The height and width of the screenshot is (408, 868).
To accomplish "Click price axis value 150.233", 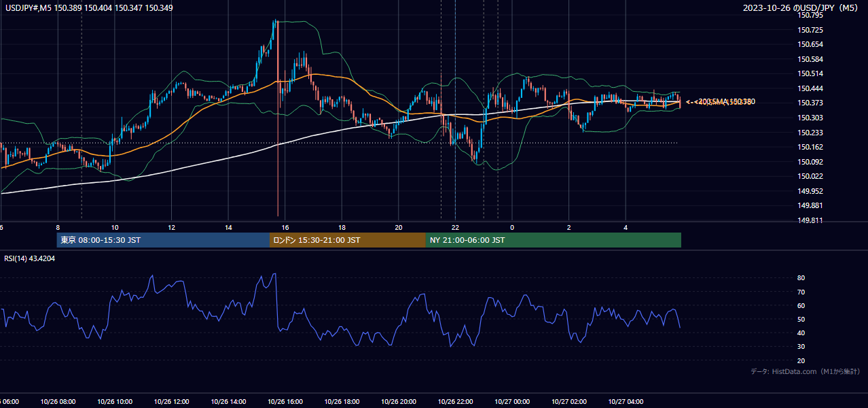I will point(810,133).
